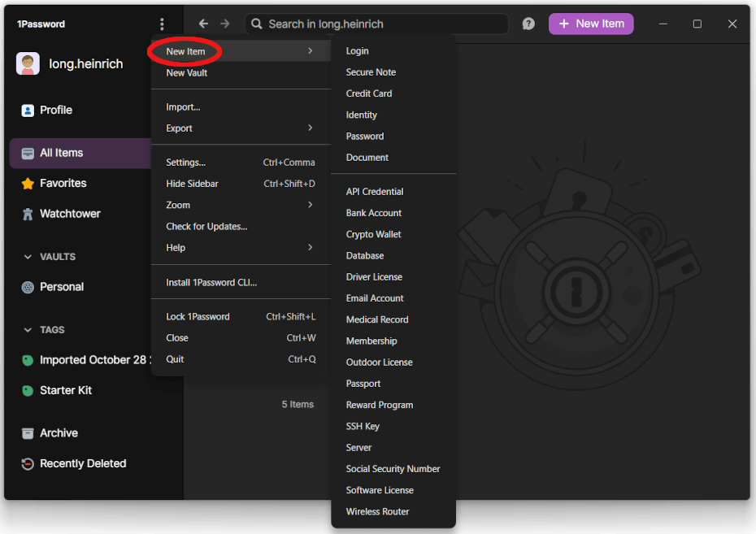Choose Driver License item type
Screen dimensions: 756x534
tap(393, 277)
